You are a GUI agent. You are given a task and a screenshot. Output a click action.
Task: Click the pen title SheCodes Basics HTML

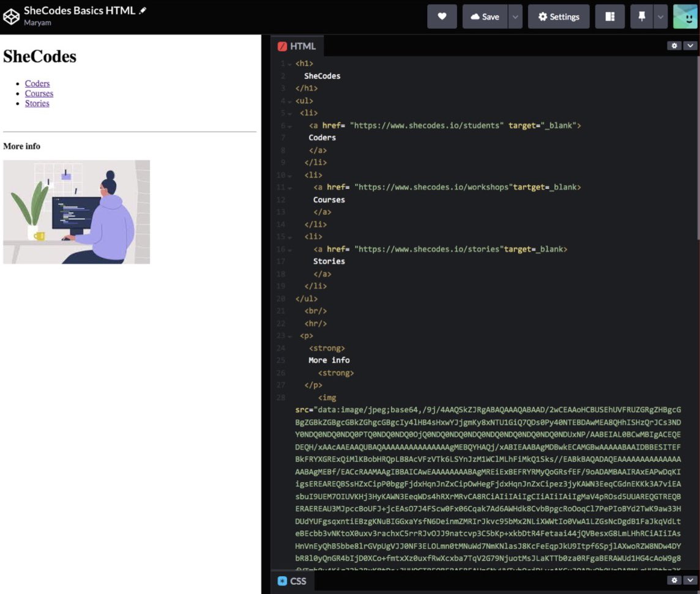coord(80,10)
